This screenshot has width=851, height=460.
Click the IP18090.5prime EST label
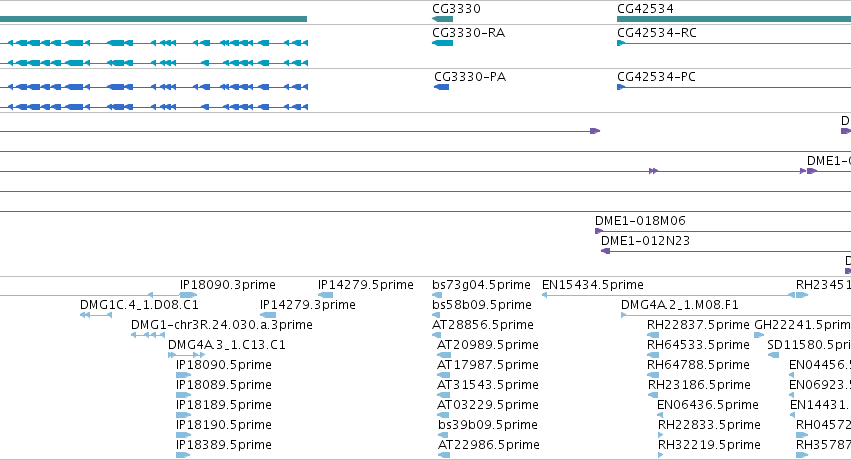click(x=224, y=365)
